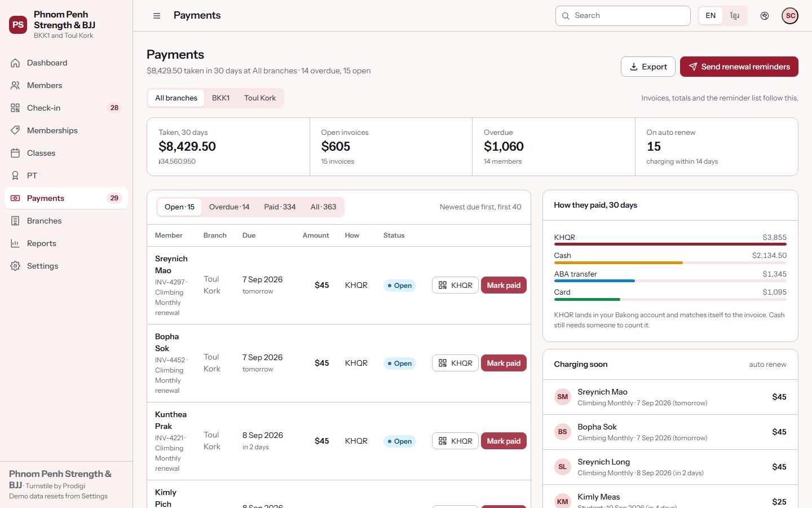Image resolution: width=812 pixels, height=508 pixels.
Task: Select the Paid 334 tab
Action: pyautogui.click(x=280, y=207)
